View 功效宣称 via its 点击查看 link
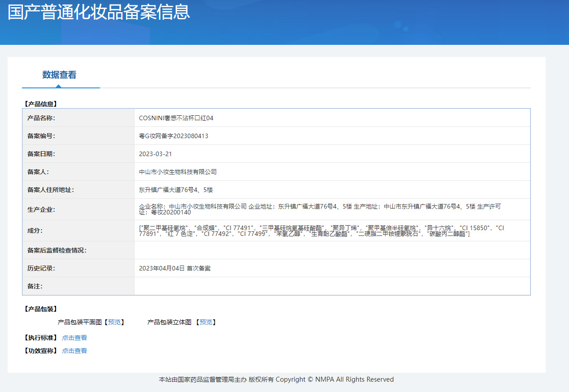569x392 pixels. click(x=74, y=350)
